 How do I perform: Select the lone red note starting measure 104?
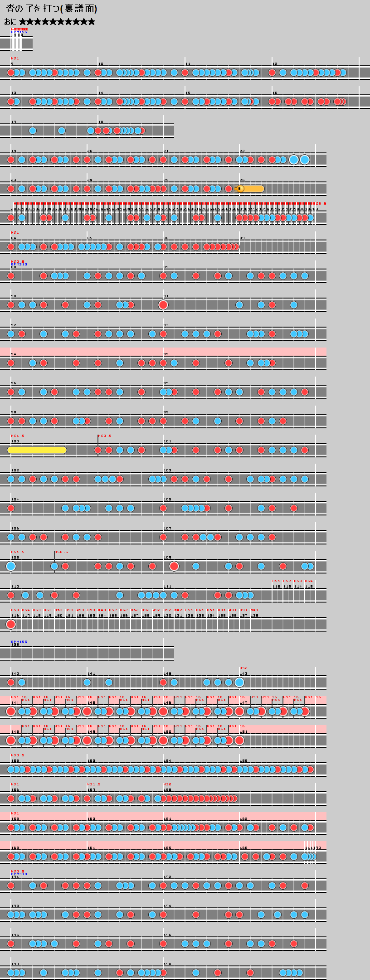pyautogui.click(x=11, y=508)
